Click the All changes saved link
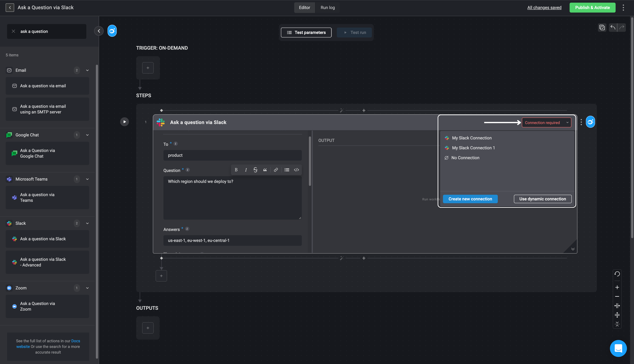This screenshot has height=364, width=634. (544, 7)
